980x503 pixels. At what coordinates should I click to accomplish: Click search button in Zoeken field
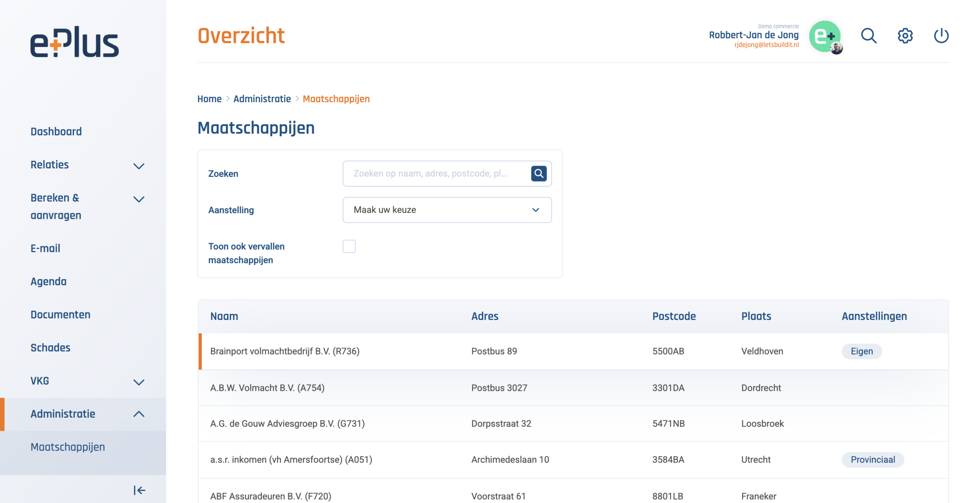(x=539, y=173)
